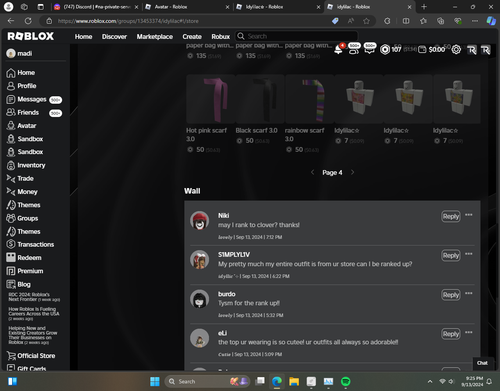Open more options on S1MPLYLIV's wall post

(x=469, y=254)
